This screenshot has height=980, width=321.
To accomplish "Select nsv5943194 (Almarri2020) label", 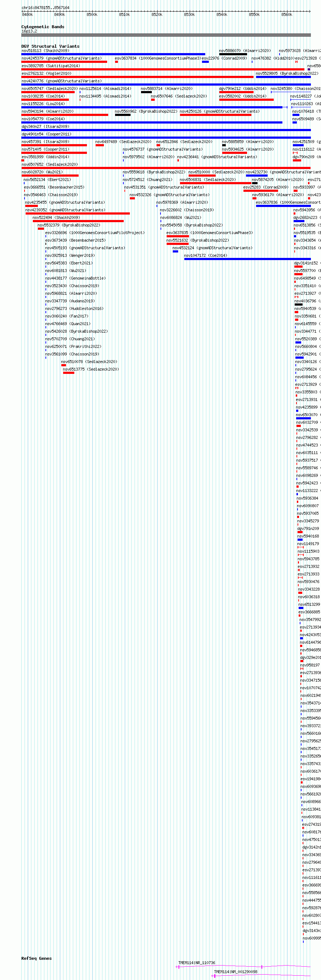I will coord(48,112).
